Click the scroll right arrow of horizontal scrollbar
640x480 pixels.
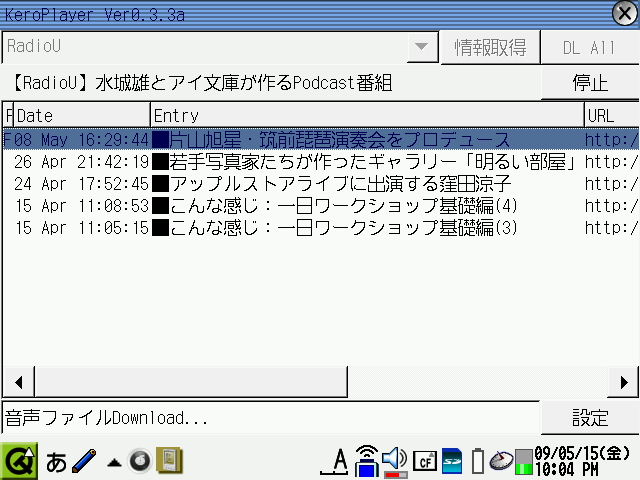click(x=623, y=382)
